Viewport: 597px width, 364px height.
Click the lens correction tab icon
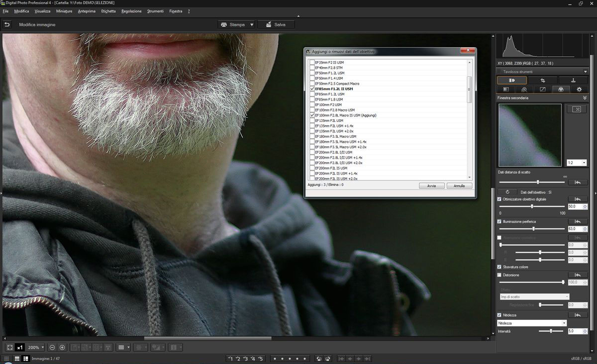click(x=561, y=90)
